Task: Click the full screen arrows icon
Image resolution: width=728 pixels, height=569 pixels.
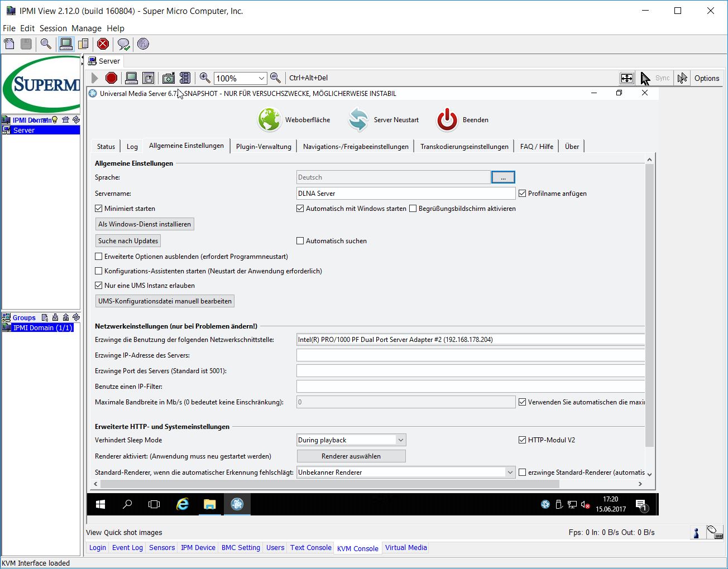Action: [x=627, y=78]
